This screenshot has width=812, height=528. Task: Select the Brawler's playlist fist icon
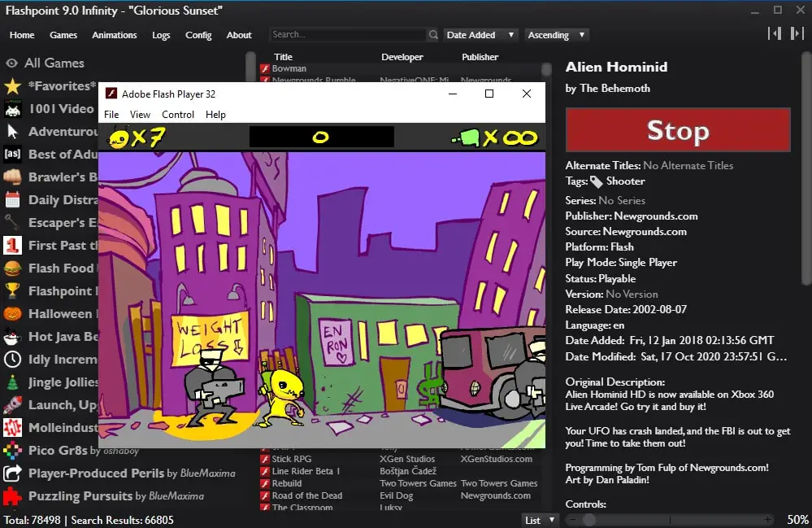click(12, 177)
